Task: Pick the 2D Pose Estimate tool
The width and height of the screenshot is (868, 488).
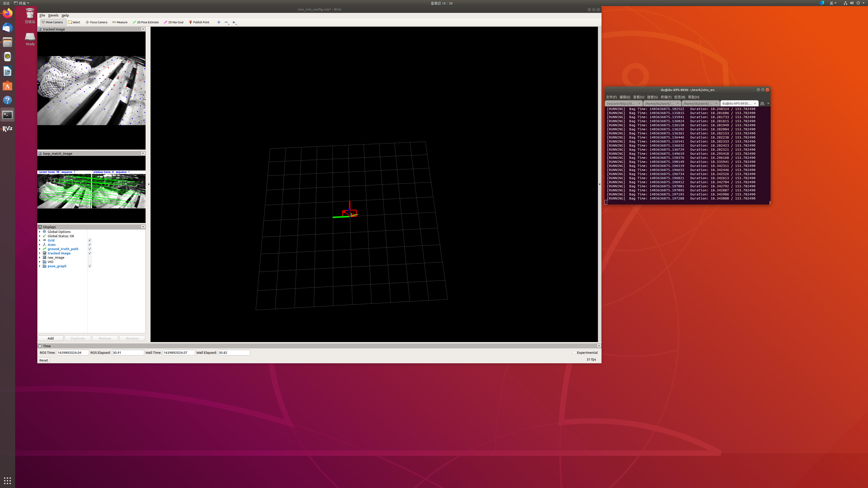Action: tap(146, 22)
